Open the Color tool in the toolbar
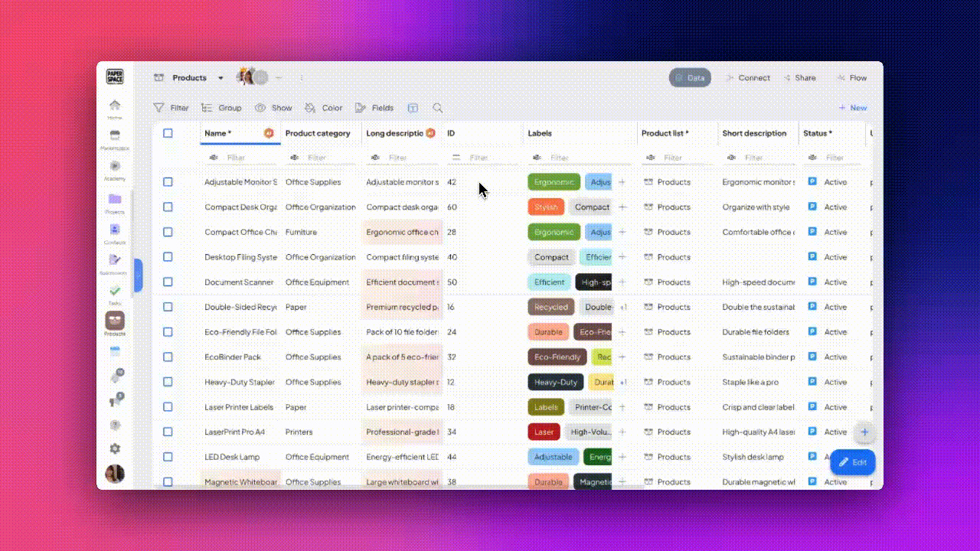980x551 pixels. 323,108
